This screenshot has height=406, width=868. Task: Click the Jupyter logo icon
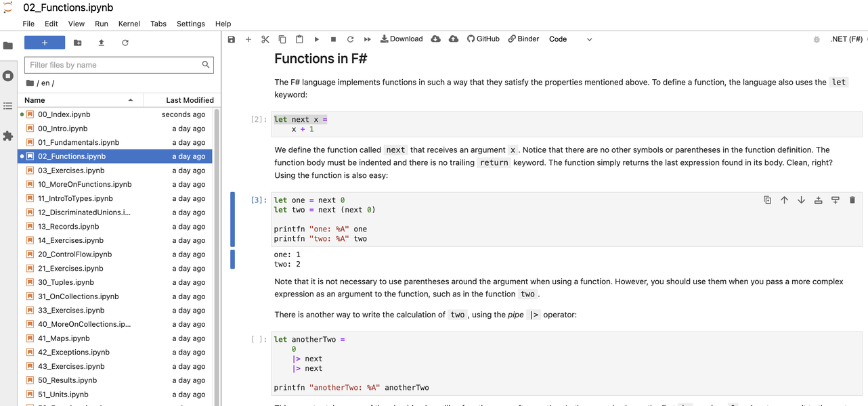8,7
